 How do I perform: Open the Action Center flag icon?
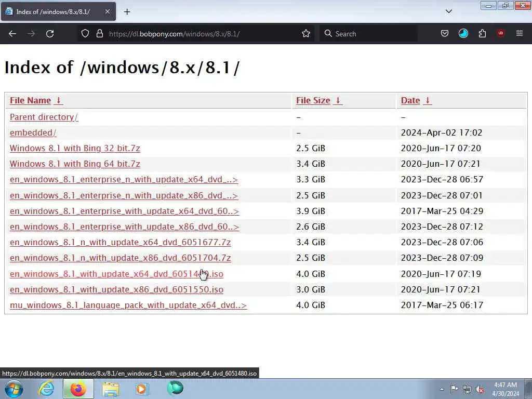pos(454,389)
